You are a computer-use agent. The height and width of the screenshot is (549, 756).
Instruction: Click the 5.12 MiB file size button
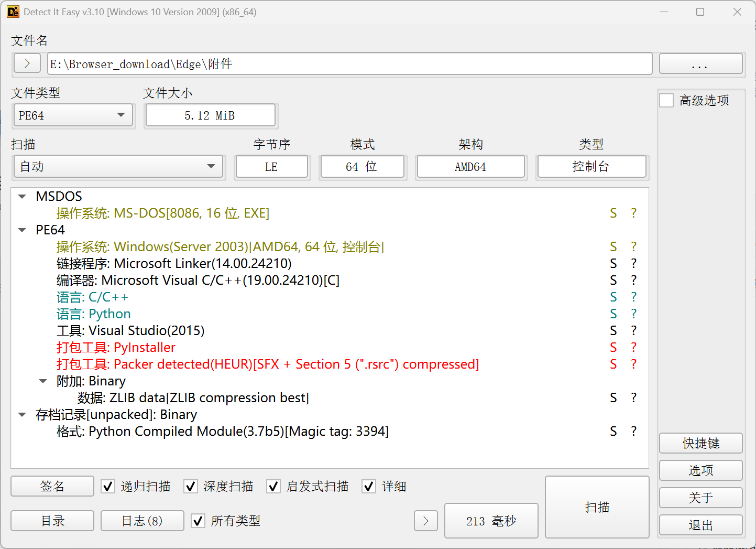click(210, 115)
